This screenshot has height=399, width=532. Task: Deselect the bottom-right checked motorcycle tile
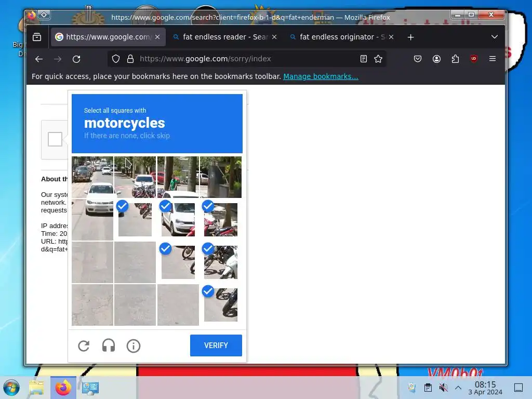221,305
